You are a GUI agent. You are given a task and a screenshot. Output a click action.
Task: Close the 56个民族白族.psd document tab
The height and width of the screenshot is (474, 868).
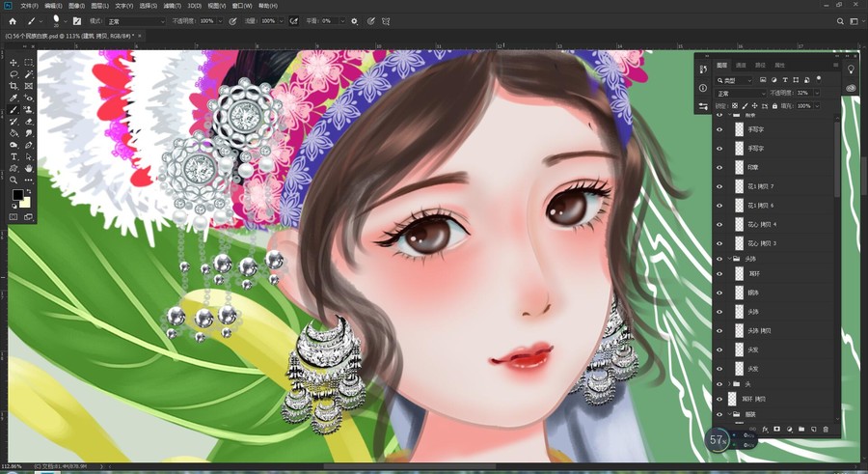pos(140,36)
